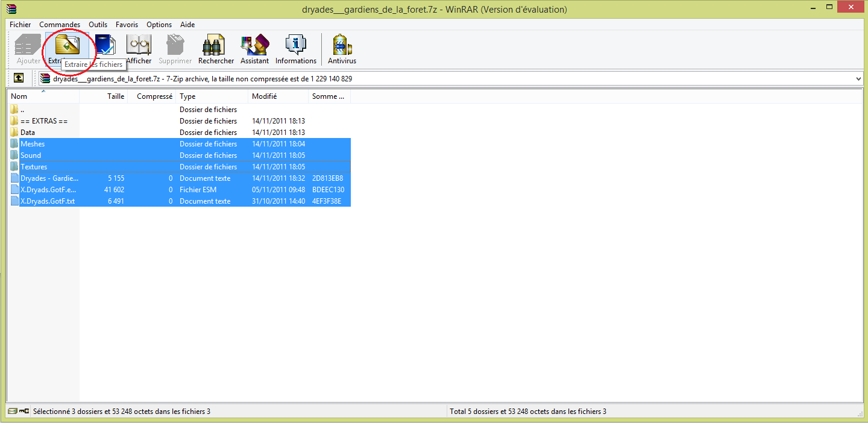Open the Outils menu

(x=98, y=25)
